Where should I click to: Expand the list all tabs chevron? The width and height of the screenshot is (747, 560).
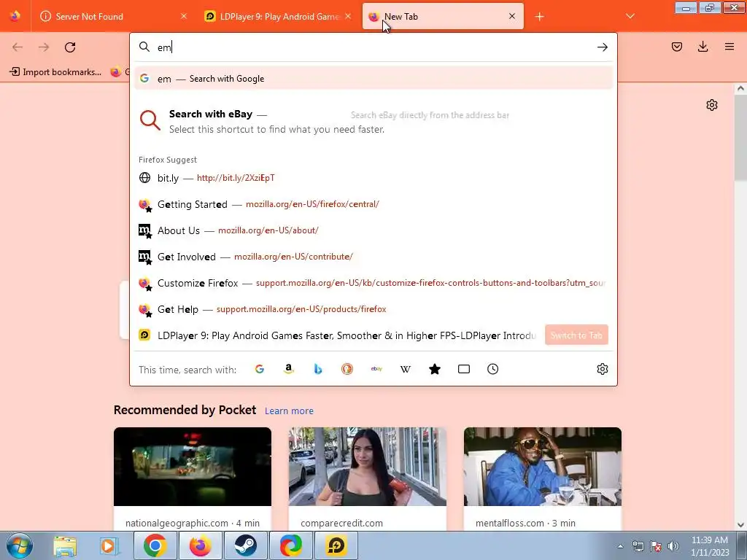point(630,17)
